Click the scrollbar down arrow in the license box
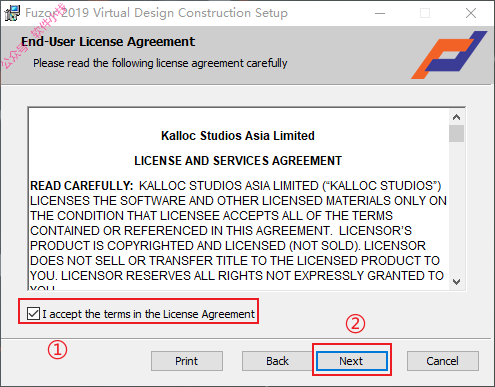 tap(456, 282)
